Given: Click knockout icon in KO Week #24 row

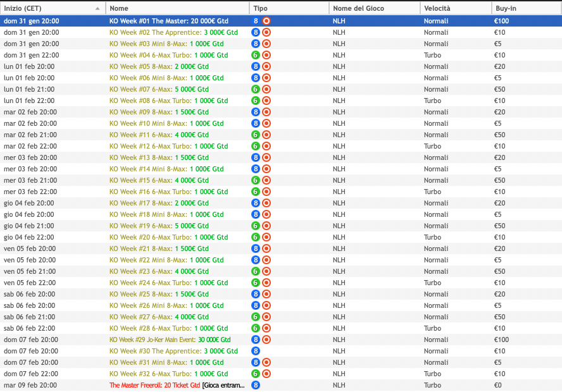Looking at the screenshot, I should 266,283.
